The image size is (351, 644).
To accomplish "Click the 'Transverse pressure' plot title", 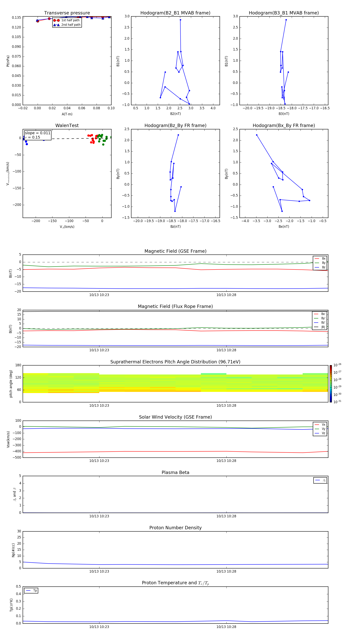I will pyautogui.click(x=67, y=13).
